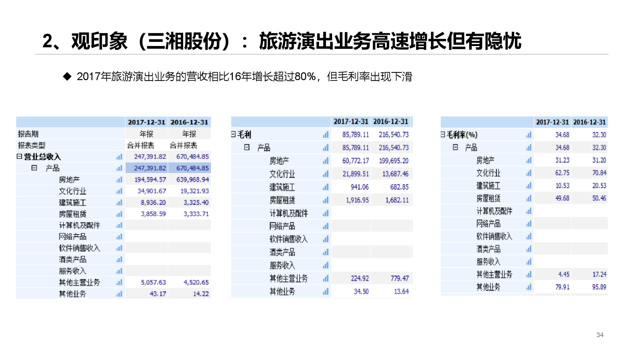This screenshot has width=644, height=362.
Task: Click chart icon beside 营业总收入 row
Action: [119, 157]
